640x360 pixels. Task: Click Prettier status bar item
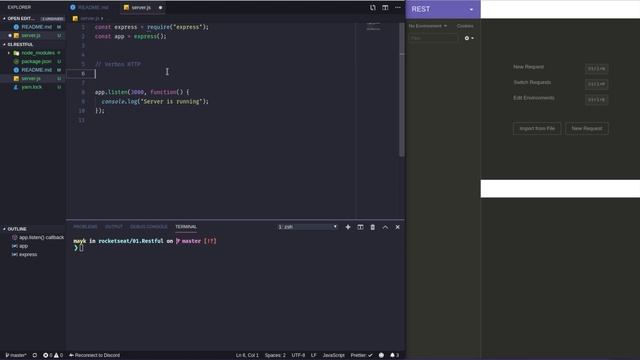pos(361,355)
